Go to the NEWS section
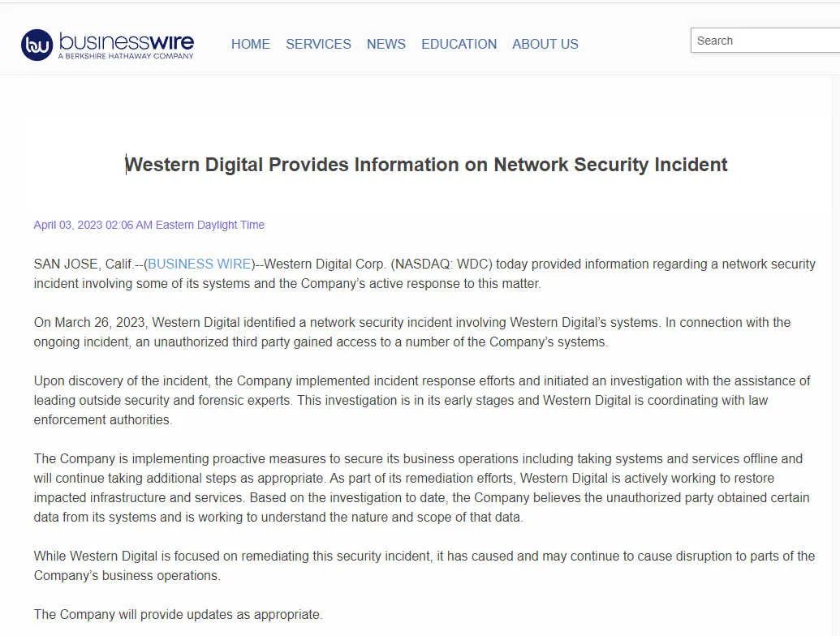The width and height of the screenshot is (840, 636). pos(386,44)
